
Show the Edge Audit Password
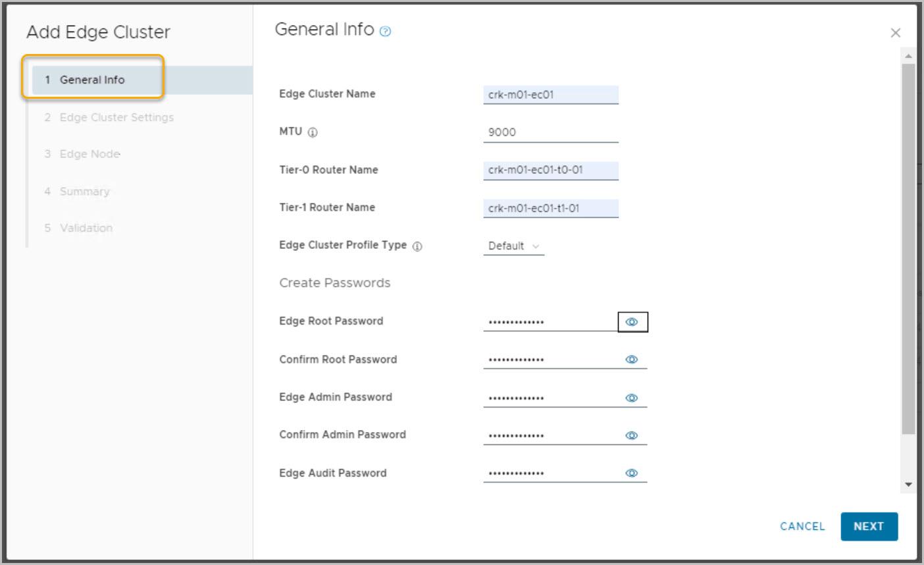pyautogui.click(x=632, y=473)
